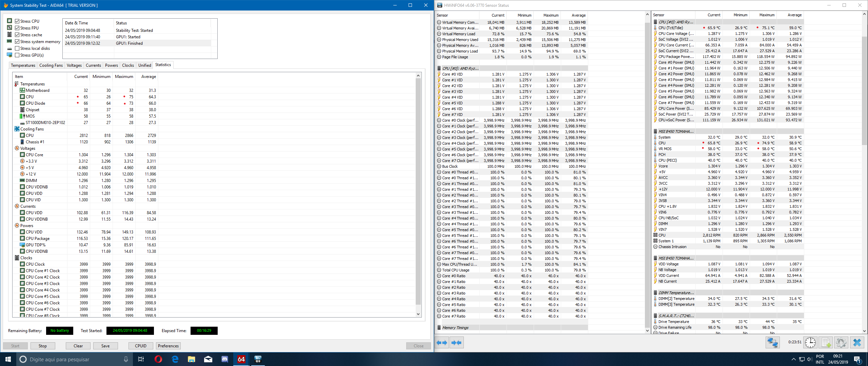Switch to the Clocks tab
Viewport: 868px width, 366px height.
[128, 65]
